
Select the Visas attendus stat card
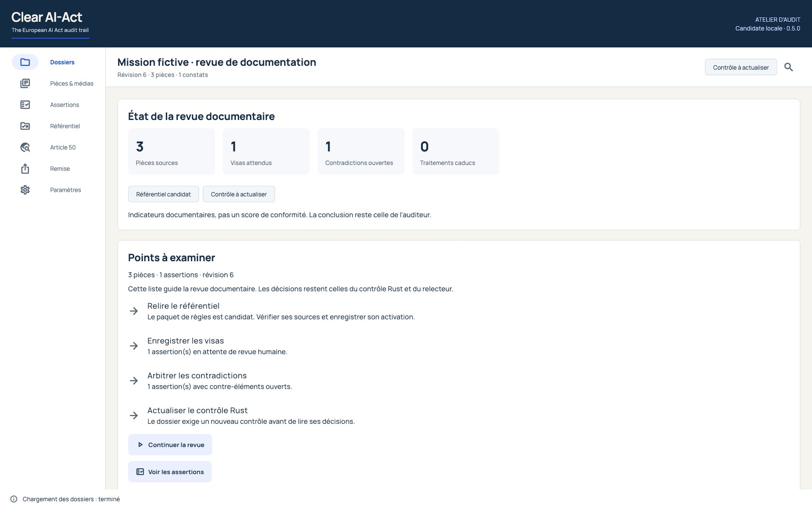266,151
